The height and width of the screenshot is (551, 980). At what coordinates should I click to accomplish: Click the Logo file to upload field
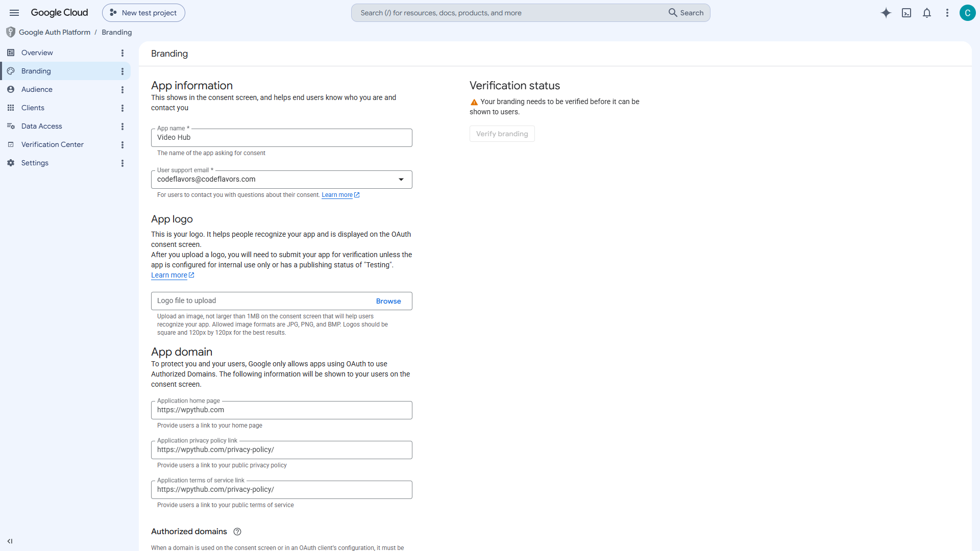click(x=282, y=301)
